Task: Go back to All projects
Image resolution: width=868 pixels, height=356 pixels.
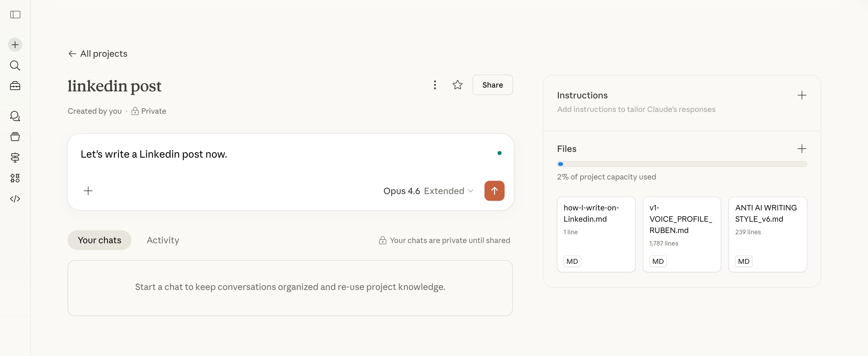Action: pos(98,53)
